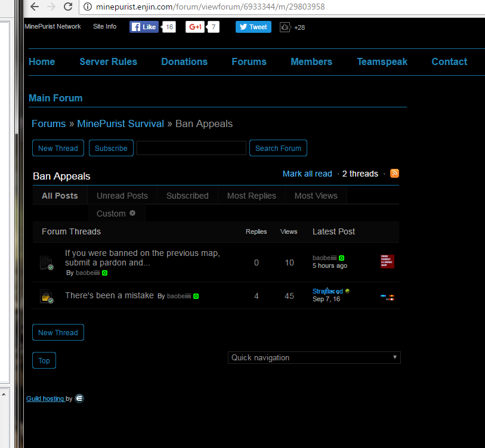Open the orange RSS feed icon
The height and width of the screenshot is (448, 485).
click(x=394, y=173)
